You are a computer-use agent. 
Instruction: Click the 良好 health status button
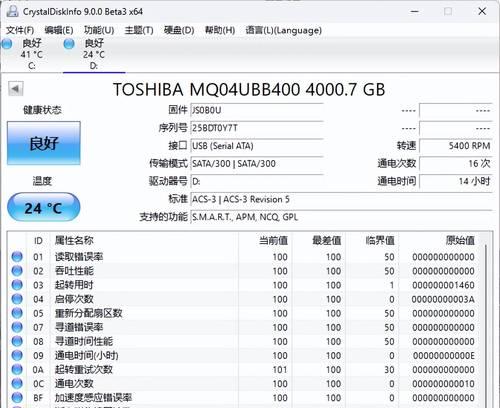[44, 143]
